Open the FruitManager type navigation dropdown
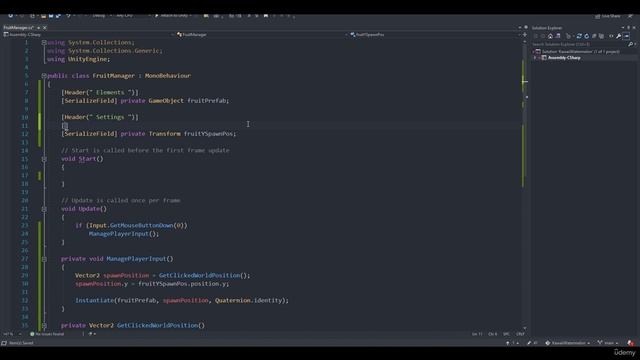Viewport: 640px width, 360px height. click(x=262, y=35)
